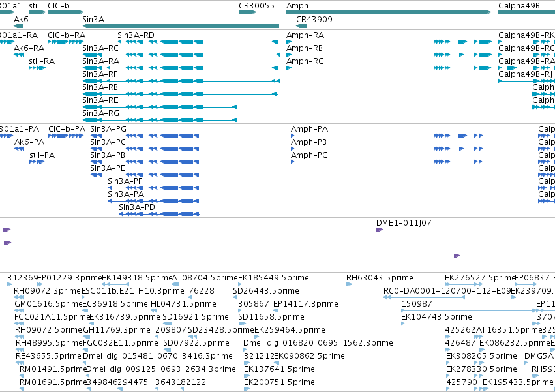Select EST RH09072.3prime label

(47, 291)
